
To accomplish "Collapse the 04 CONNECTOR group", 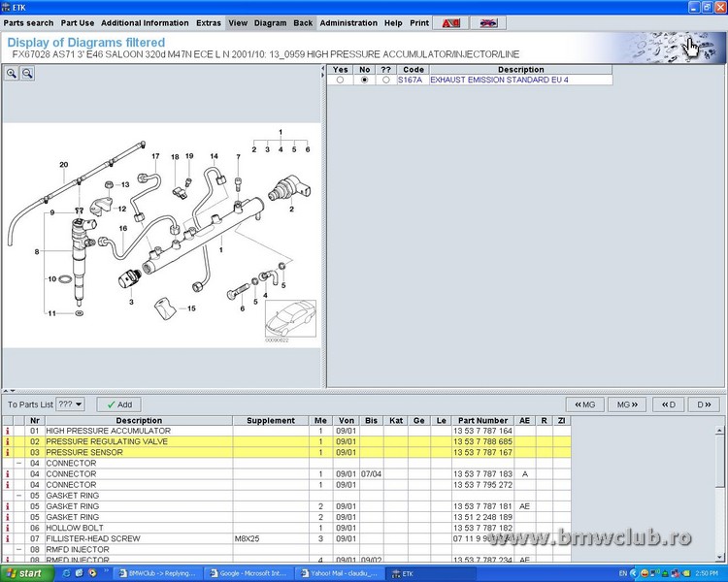I will tap(19, 464).
